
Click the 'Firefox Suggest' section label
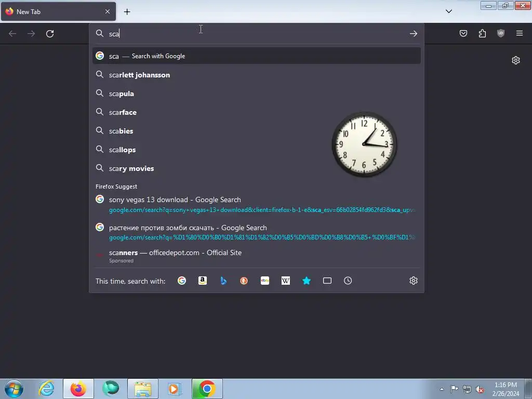coord(116,187)
